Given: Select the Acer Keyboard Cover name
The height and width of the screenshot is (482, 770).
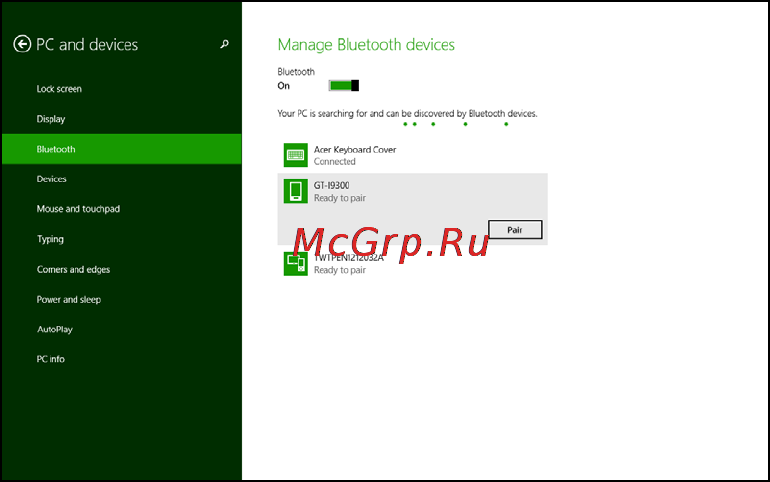Looking at the screenshot, I should tap(355, 150).
